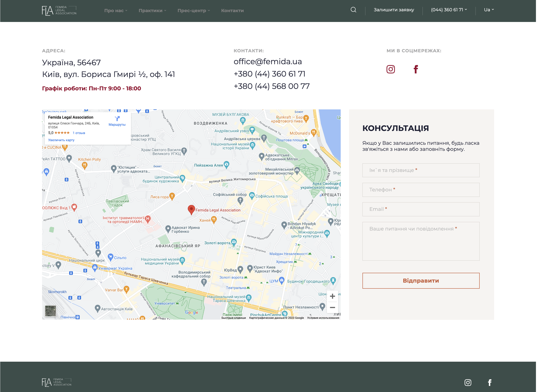Click Условия использования link on the map
Image resolution: width=537 pixels, height=392 pixels.
click(323, 318)
